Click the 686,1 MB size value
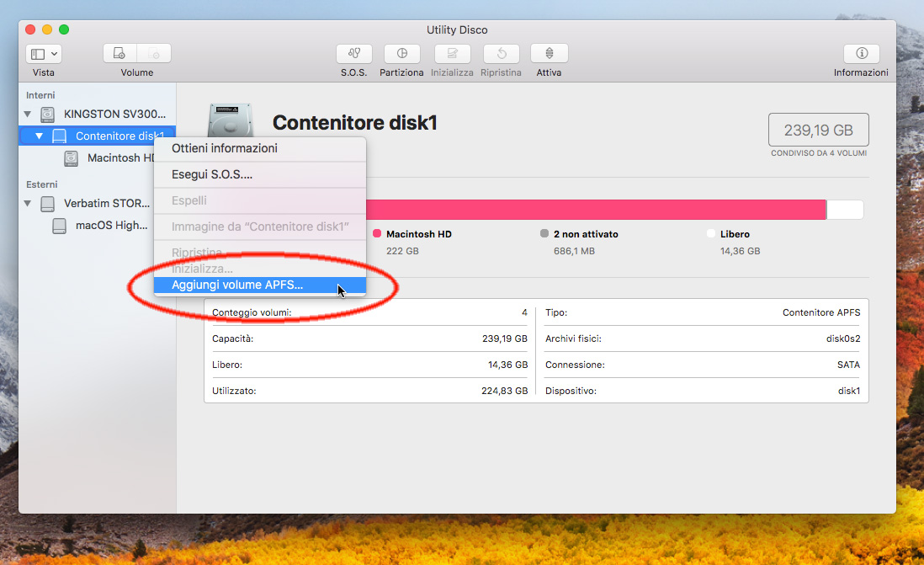This screenshot has width=924, height=565. pyautogui.click(x=574, y=251)
